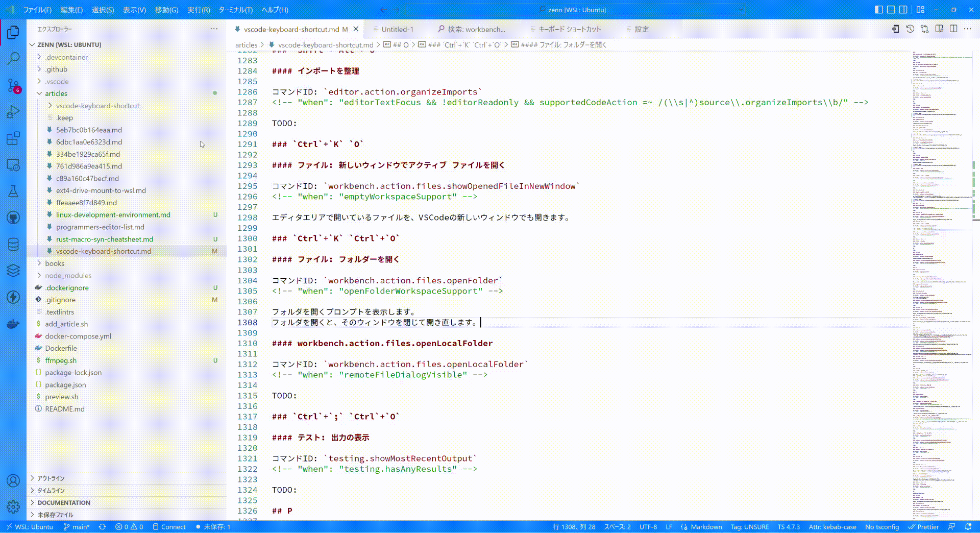Open the GitHub view in activity bar
Viewport: 980px width, 533px height.
coord(13,218)
